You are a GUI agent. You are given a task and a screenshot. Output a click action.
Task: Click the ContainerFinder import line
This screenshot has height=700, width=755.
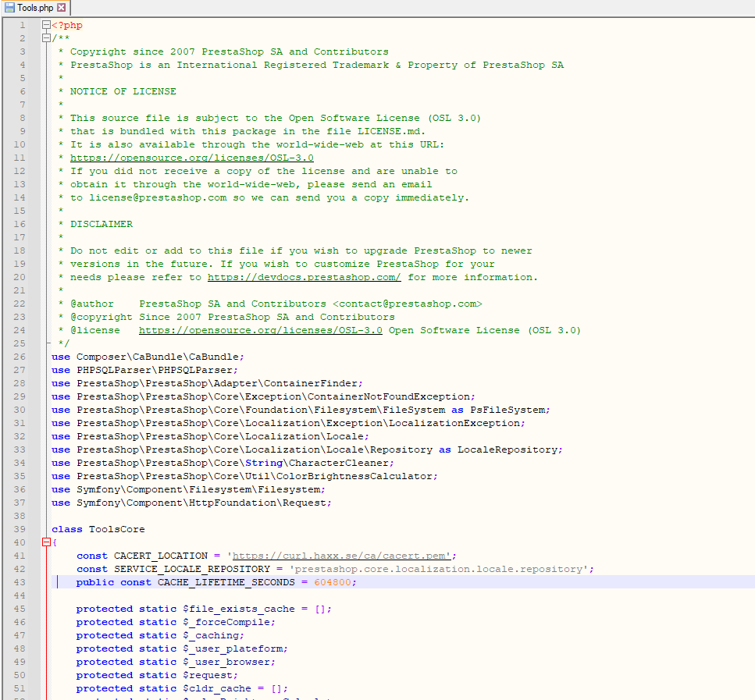pos(207,382)
